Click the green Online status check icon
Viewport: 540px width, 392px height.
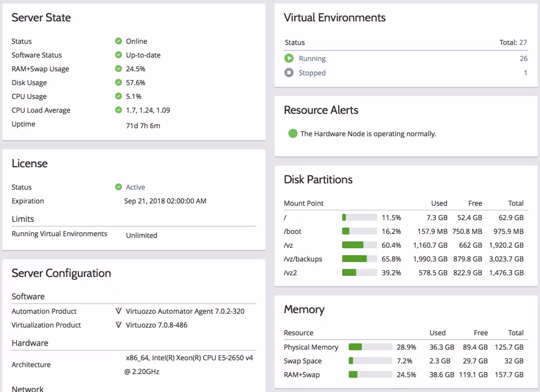tap(118, 41)
